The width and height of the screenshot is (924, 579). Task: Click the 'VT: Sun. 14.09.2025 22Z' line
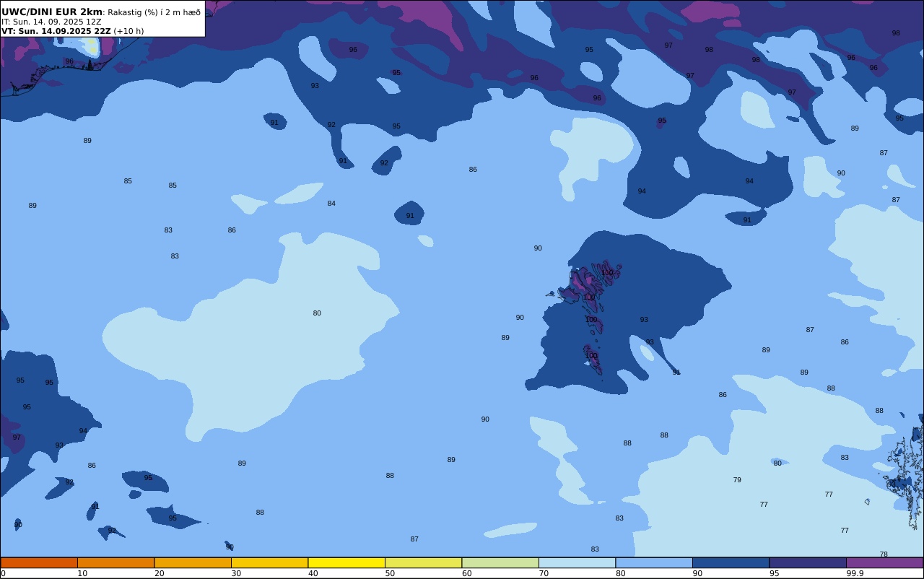[x=56, y=31]
